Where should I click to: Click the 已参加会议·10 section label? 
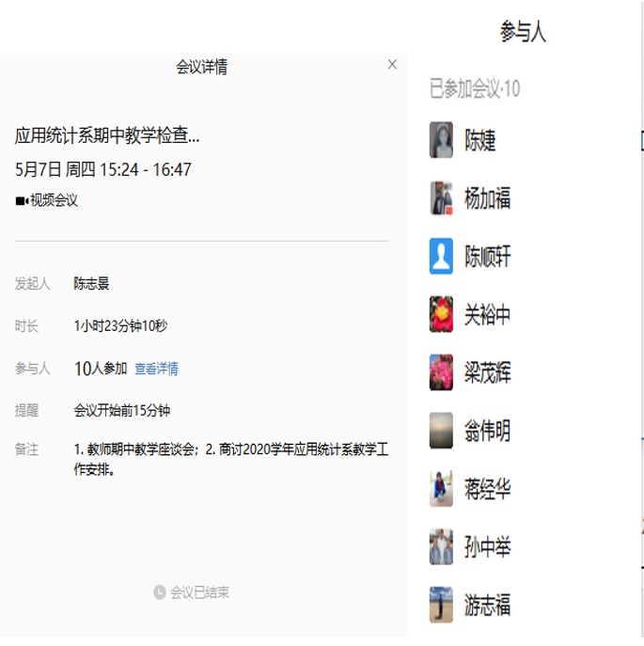coord(475,89)
